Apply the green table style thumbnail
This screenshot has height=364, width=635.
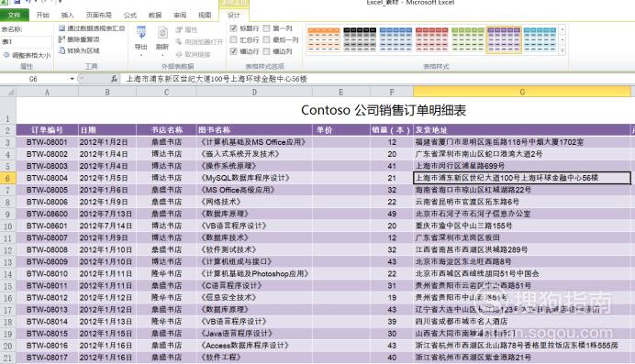point(468,39)
